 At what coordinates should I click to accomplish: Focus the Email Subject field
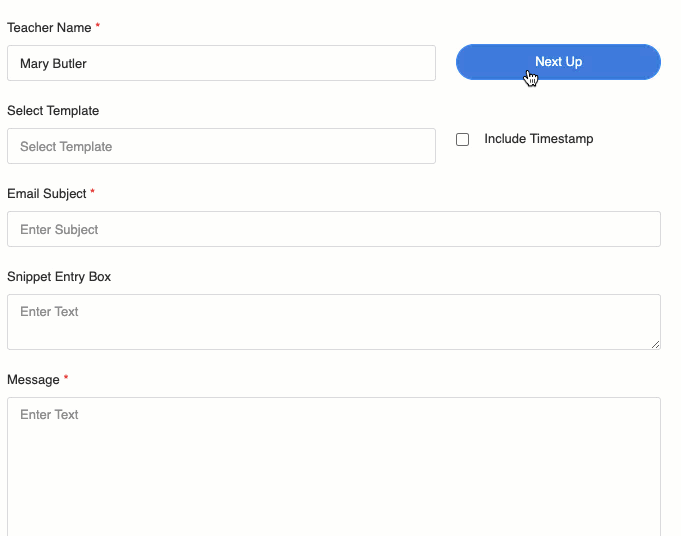point(334,229)
